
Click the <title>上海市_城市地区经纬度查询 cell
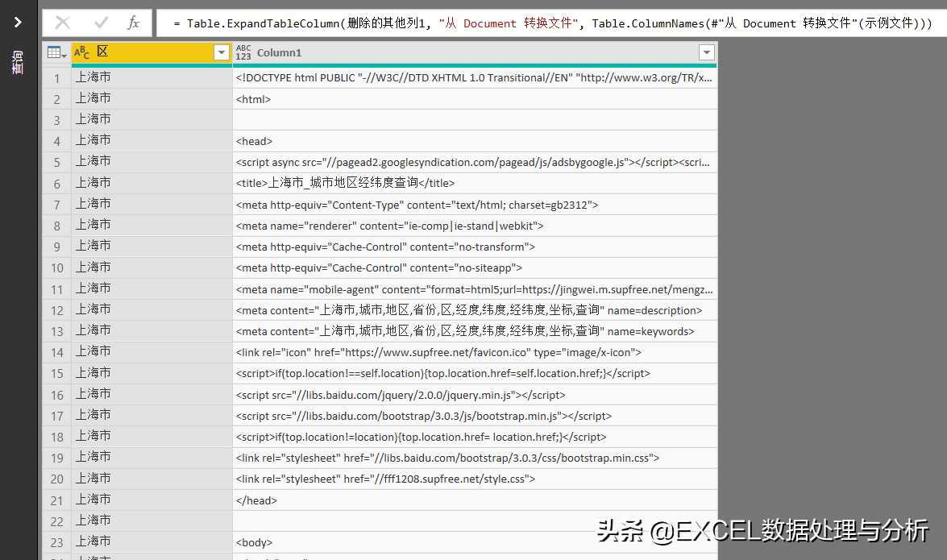click(x=475, y=184)
